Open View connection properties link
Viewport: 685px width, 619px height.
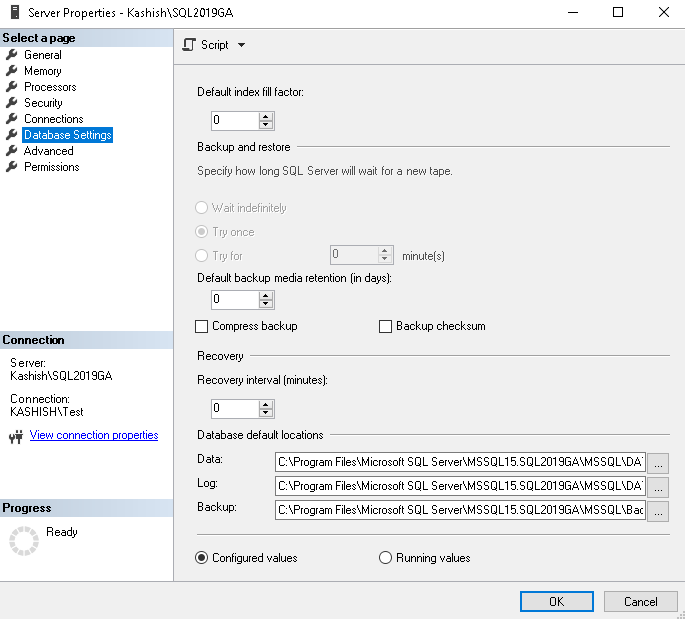tap(94, 435)
